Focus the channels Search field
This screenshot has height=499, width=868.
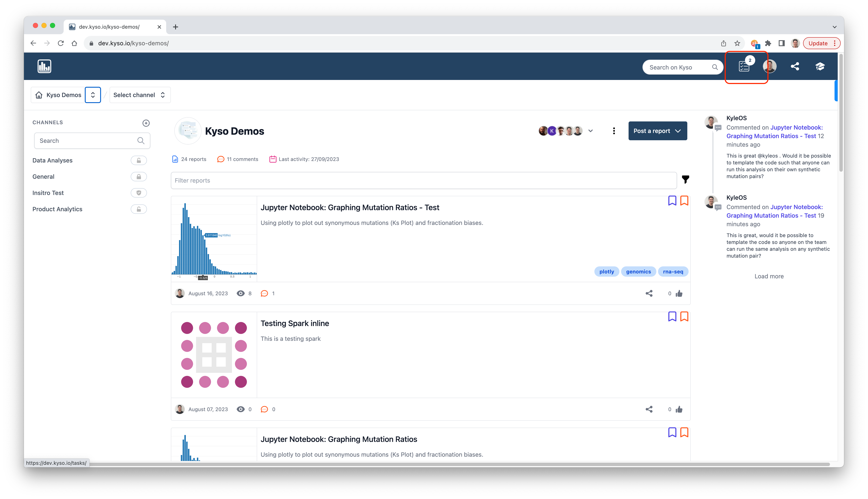92,140
